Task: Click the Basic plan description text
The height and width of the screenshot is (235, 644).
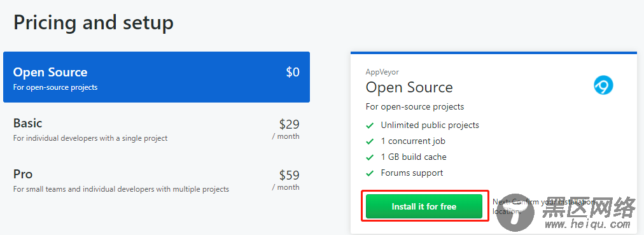Action: click(x=90, y=138)
